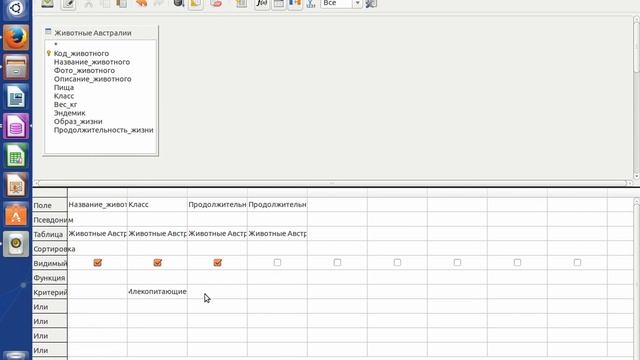
Task: Uncheck the checked Visible box under Продолжительн column
Action: [218, 262]
